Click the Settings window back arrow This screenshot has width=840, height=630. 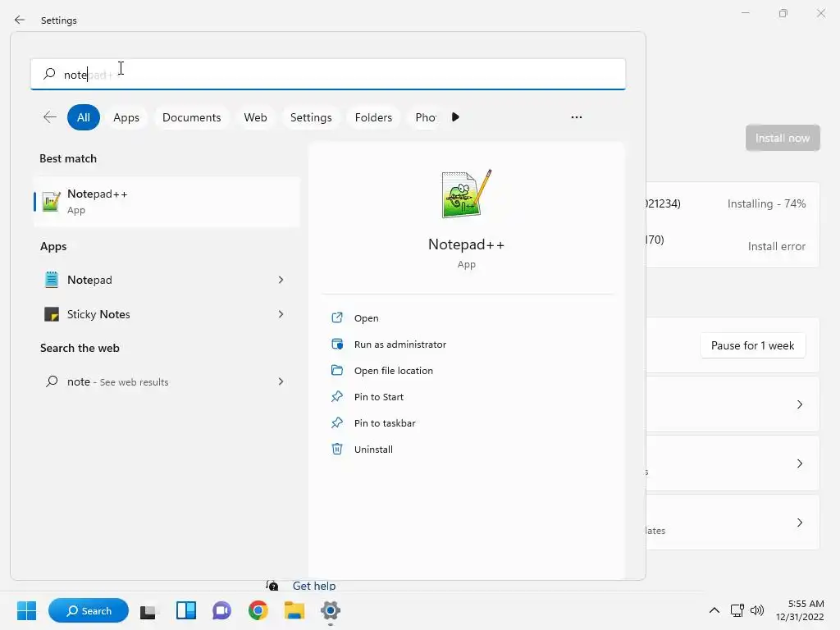pos(20,20)
